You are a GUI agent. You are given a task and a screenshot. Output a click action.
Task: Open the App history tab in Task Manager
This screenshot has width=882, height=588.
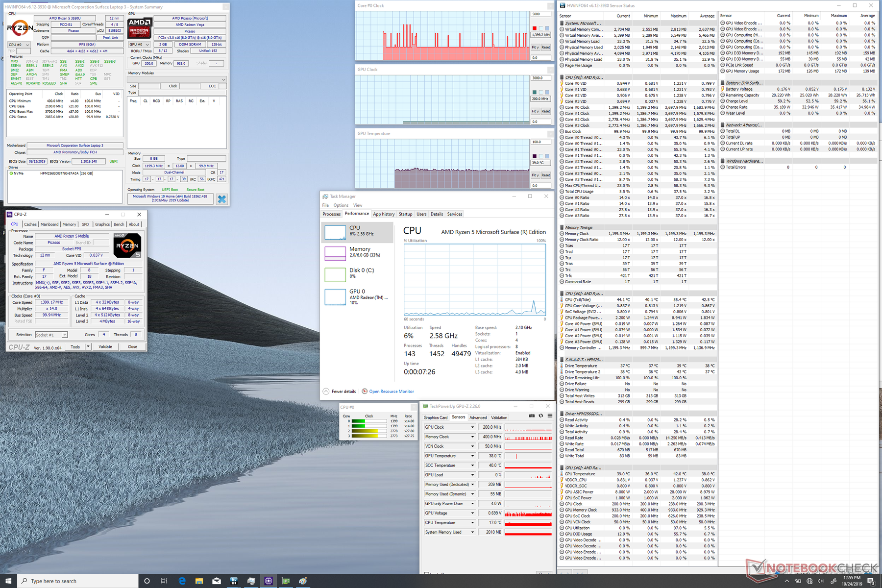[x=384, y=214]
